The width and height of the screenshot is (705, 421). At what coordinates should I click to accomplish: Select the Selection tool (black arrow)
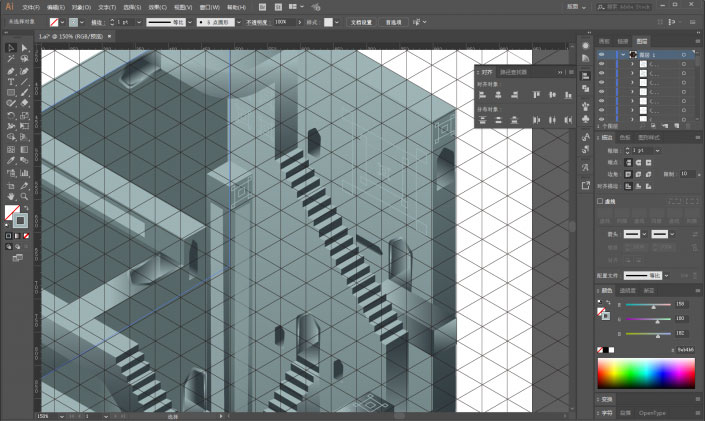[x=11, y=48]
